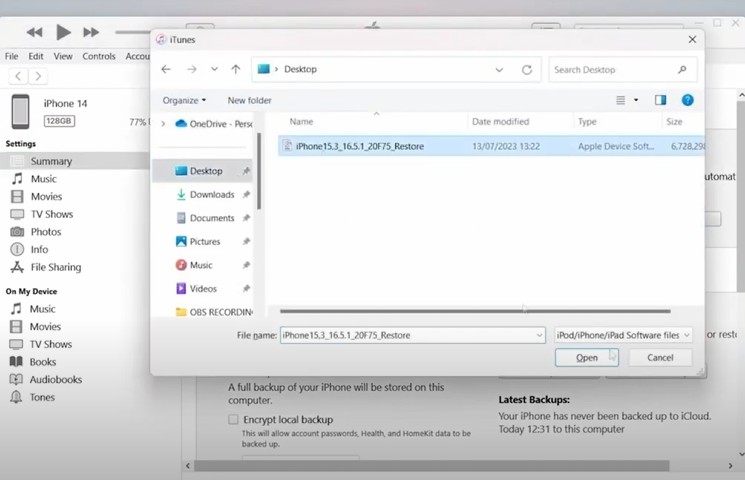Go back in the file dialog

pos(166,69)
